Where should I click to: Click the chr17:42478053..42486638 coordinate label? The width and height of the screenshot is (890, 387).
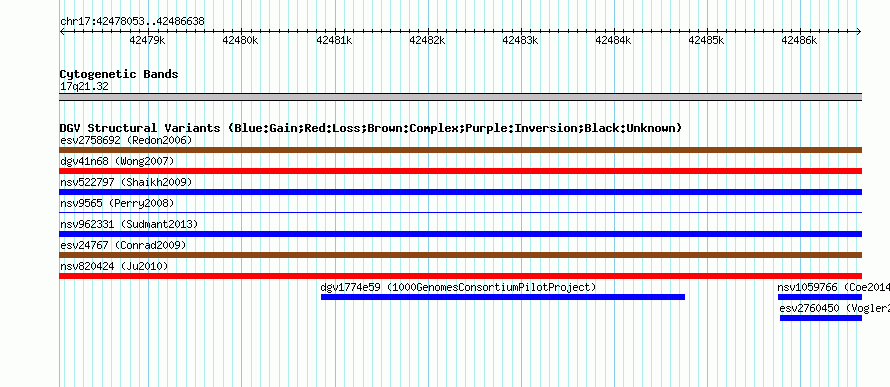coord(132,22)
